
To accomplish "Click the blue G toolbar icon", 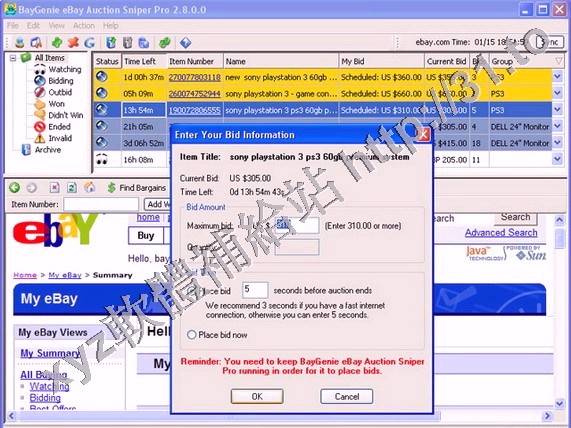I will (90, 43).
